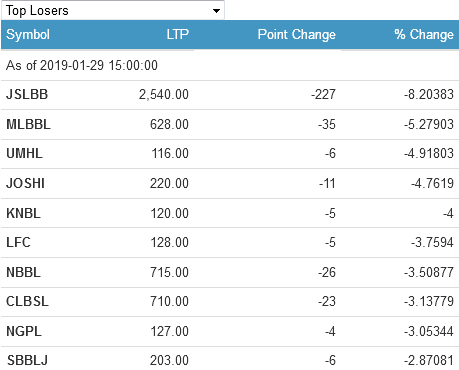Select the CLBSL stock symbol
The image size is (459, 370).
[27, 301]
